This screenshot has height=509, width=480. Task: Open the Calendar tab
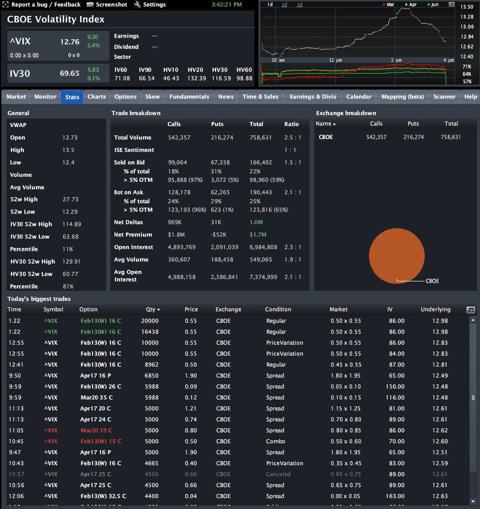359,97
